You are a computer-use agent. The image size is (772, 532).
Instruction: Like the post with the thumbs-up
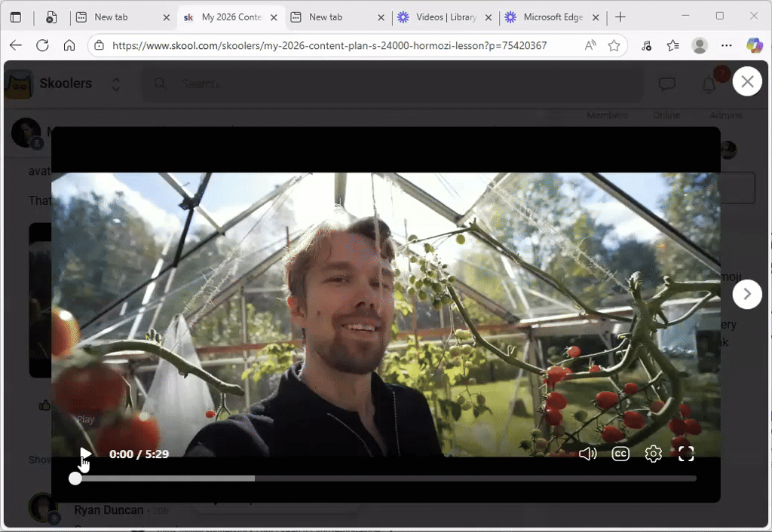click(44, 405)
